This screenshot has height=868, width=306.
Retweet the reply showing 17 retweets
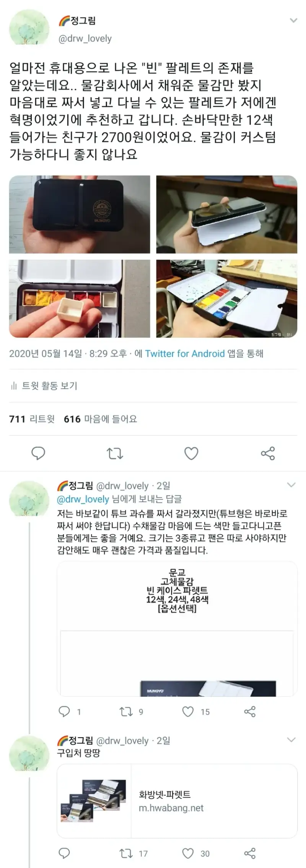point(126,853)
